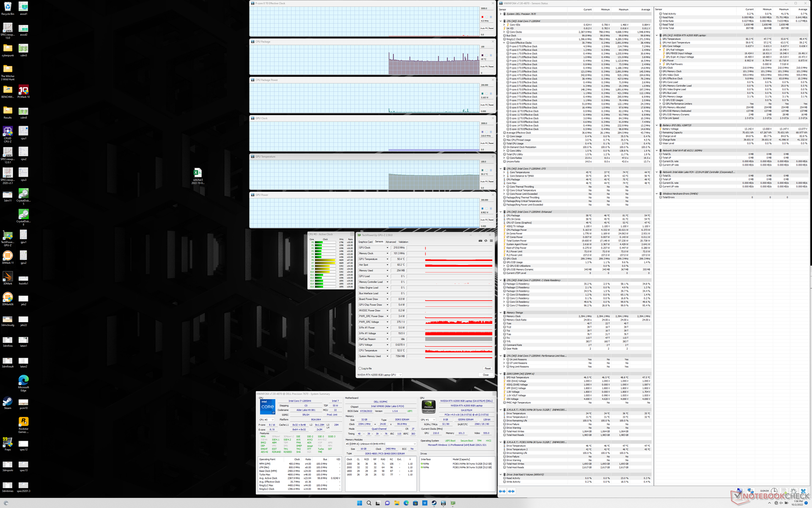The image size is (812, 508).
Task: Switch to the Graphics Card tab
Action: coord(365,242)
